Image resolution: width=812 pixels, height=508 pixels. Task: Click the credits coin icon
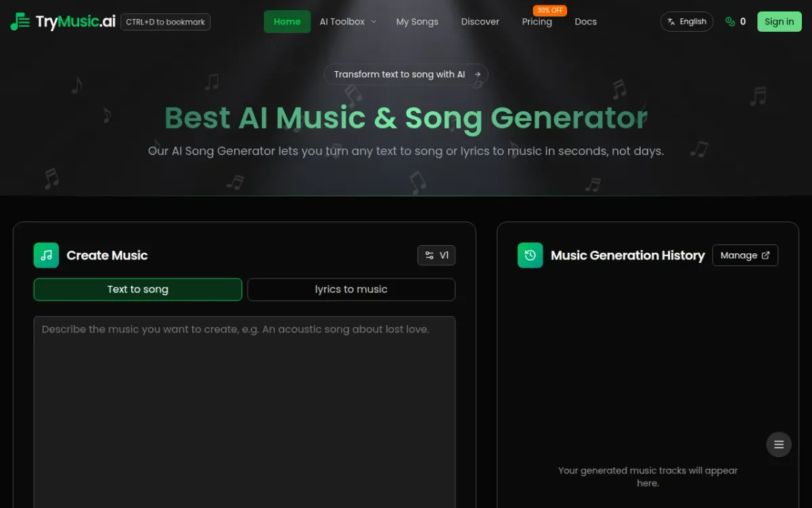(x=730, y=22)
